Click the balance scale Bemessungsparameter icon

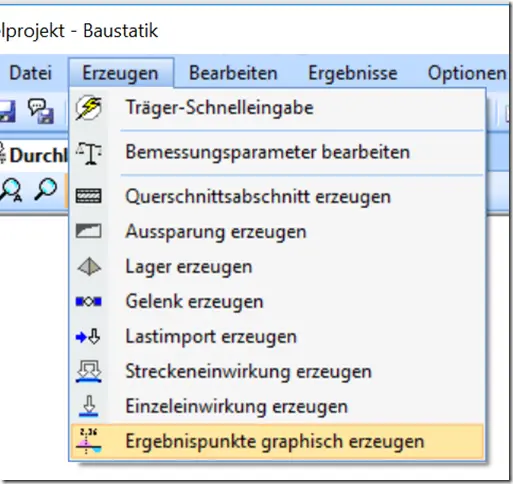pos(89,153)
